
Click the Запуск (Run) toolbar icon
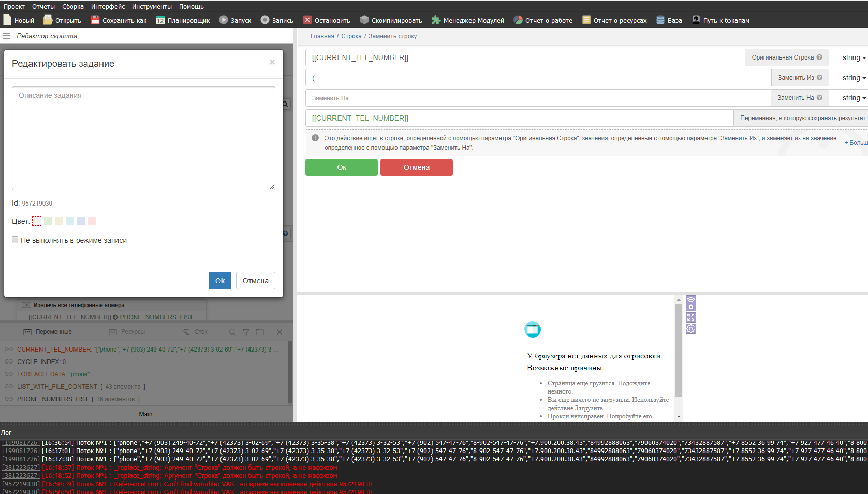pos(224,20)
